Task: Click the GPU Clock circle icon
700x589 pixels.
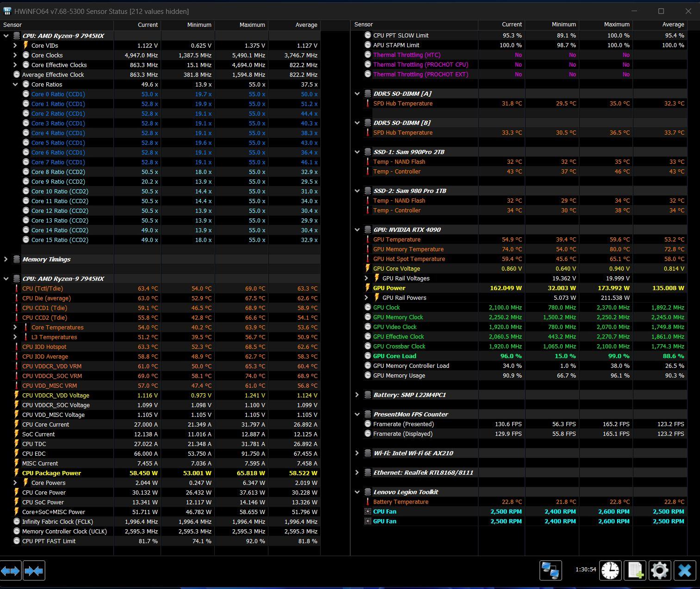Action: coord(368,307)
